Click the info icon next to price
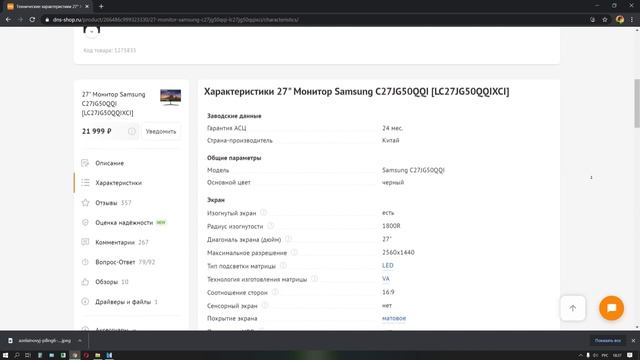 (x=131, y=131)
